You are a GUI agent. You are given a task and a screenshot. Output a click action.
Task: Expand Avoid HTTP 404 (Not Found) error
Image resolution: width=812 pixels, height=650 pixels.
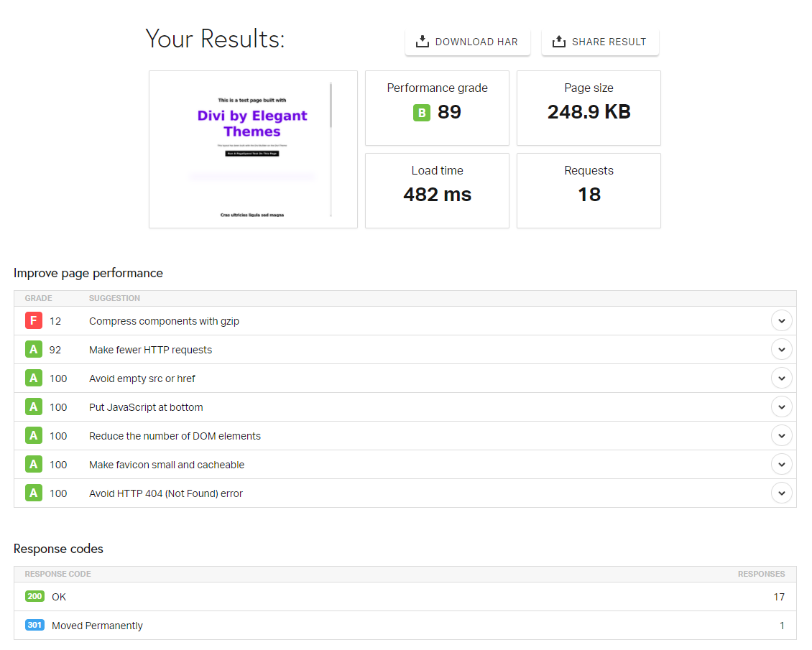pyautogui.click(x=781, y=493)
